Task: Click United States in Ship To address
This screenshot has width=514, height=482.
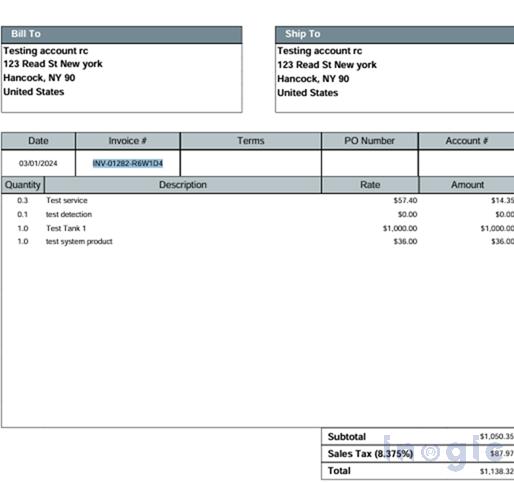Action: [x=308, y=93]
